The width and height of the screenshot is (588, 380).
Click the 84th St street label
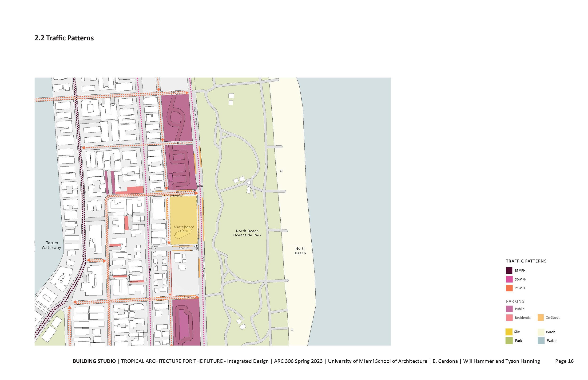click(x=178, y=143)
